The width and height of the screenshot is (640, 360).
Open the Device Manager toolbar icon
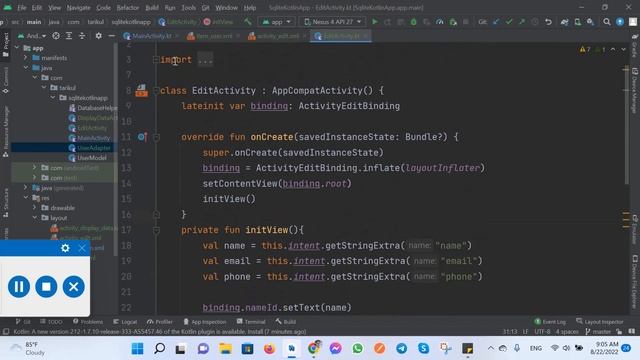click(x=578, y=22)
